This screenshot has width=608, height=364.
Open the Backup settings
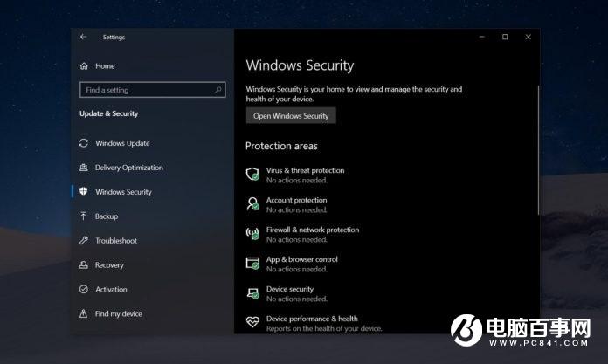point(107,216)
